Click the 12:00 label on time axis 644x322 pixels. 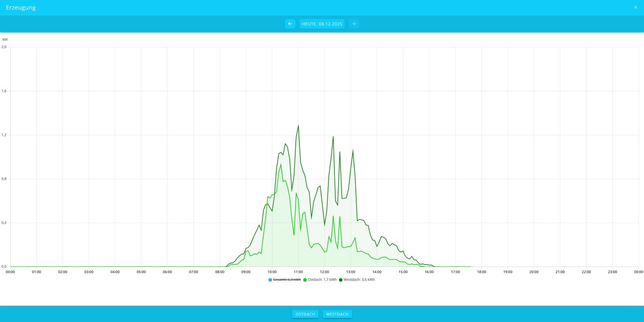[x=324, y=272]
